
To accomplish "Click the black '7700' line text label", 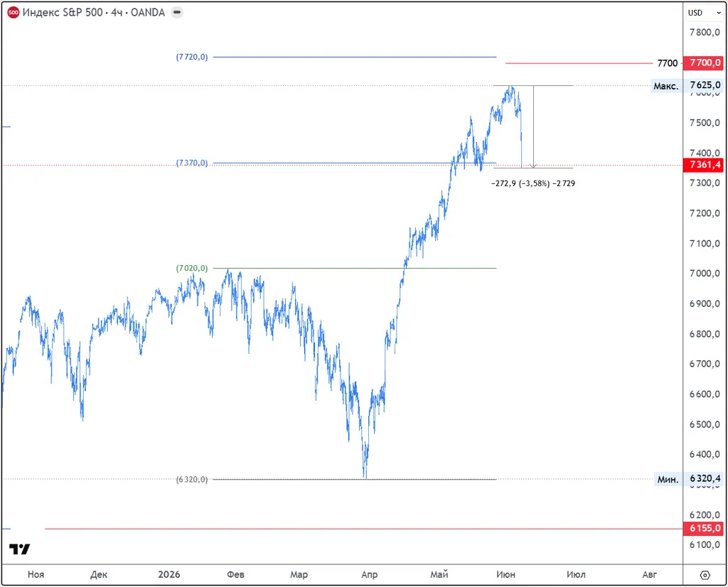I will pos(667,63).
